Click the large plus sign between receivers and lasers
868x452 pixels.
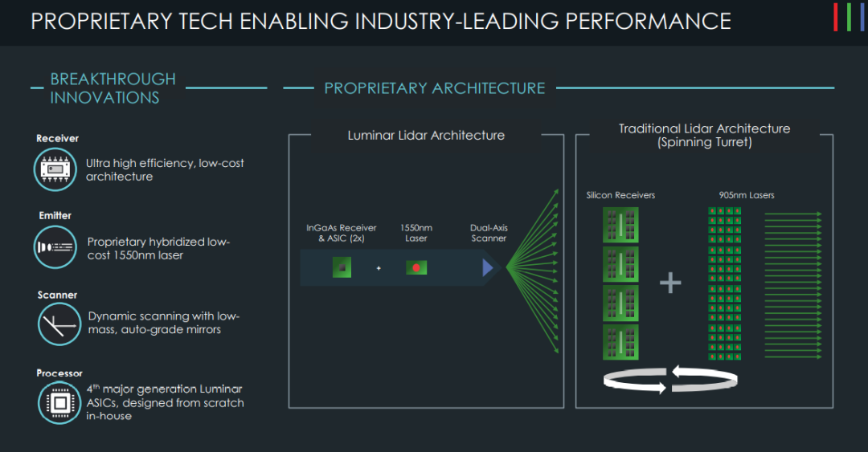(x=670, y=283)
